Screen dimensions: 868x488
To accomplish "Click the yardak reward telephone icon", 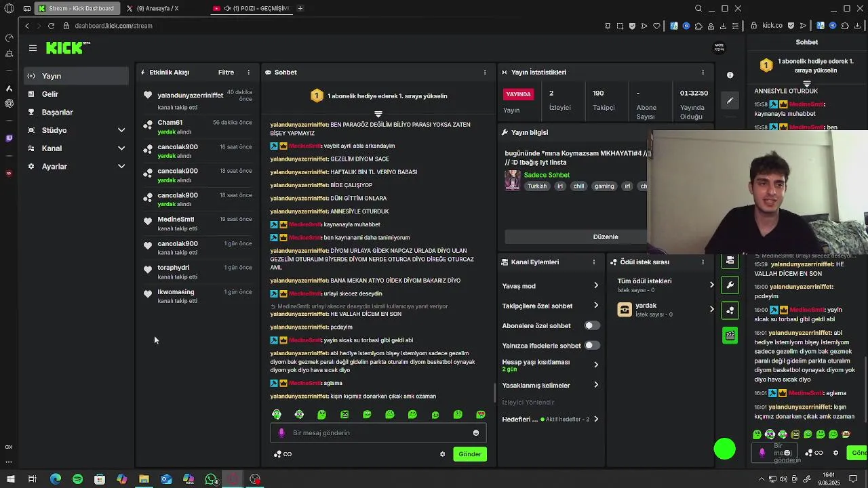I will click(x=625, y=310).
